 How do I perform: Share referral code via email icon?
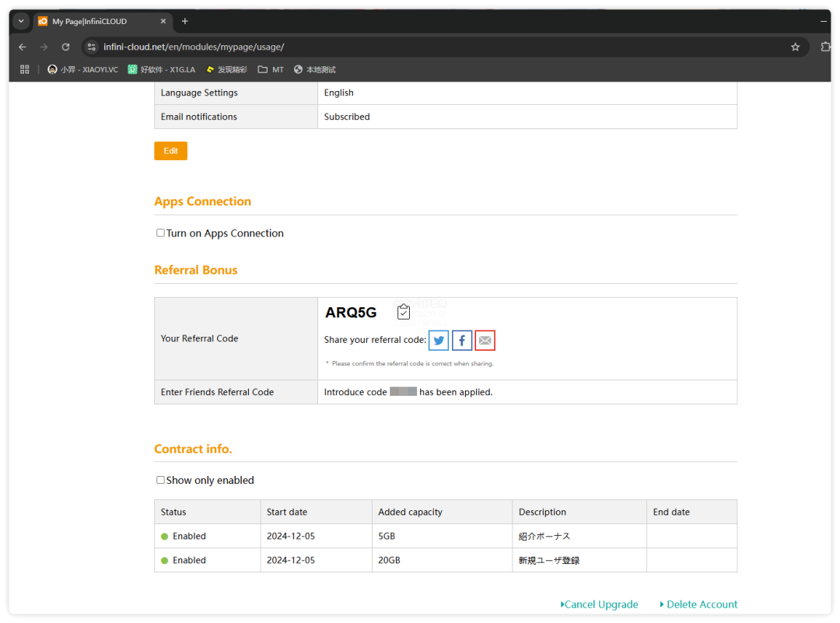click(x=485, y=340)
